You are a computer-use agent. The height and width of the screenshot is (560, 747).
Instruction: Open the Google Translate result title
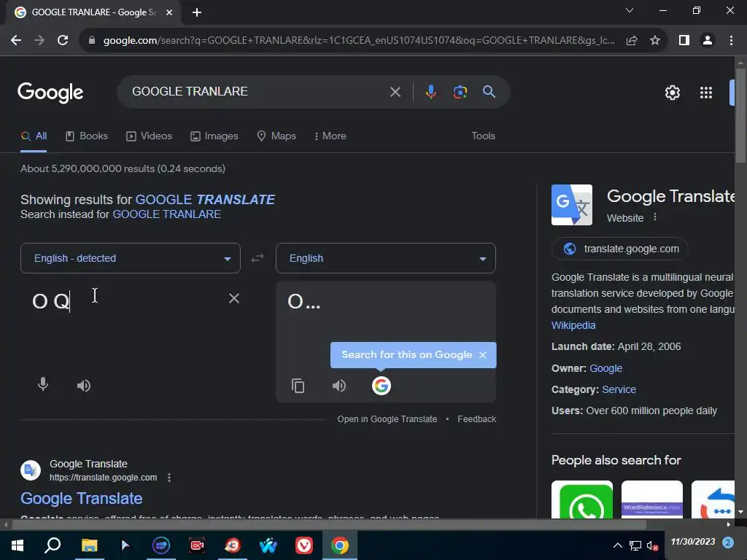coord(82,498)
